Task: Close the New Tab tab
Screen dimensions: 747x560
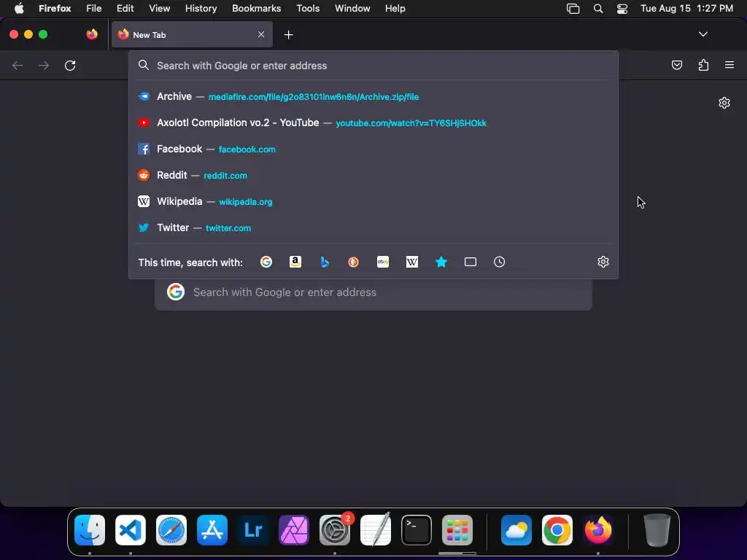Action: click(x=261, y=34)
